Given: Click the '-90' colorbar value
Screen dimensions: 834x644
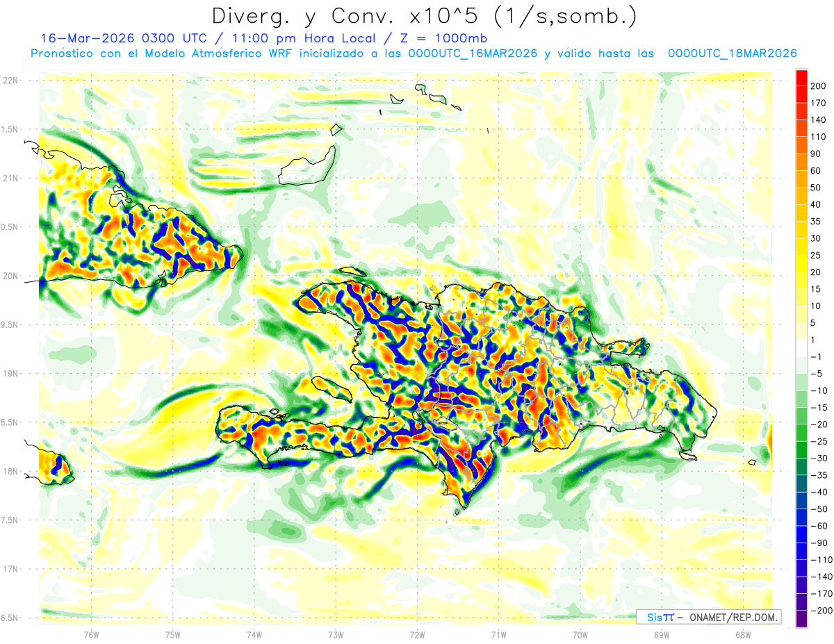Looking at the screenshot, I should [818, 543].
